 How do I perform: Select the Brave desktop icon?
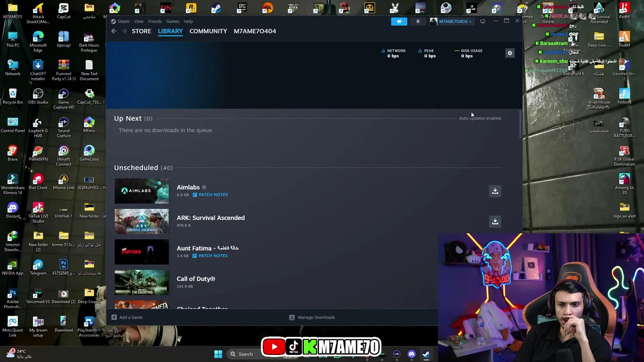coord(13,153)
